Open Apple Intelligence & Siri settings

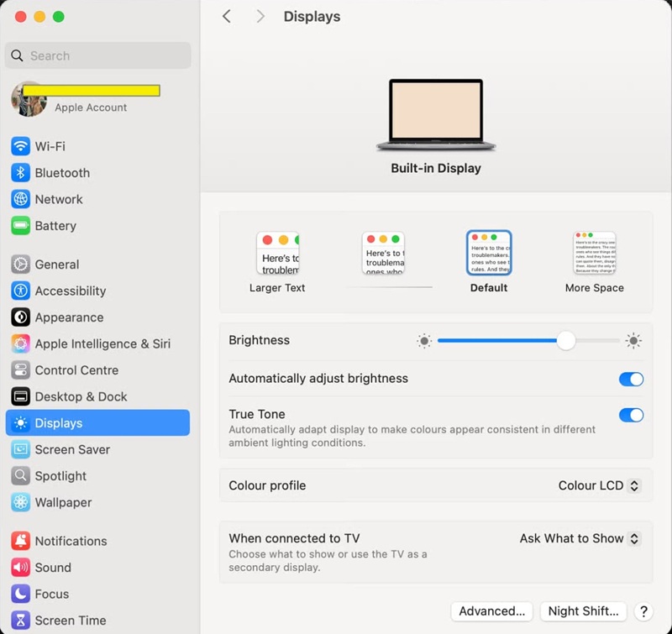(97, 343)
